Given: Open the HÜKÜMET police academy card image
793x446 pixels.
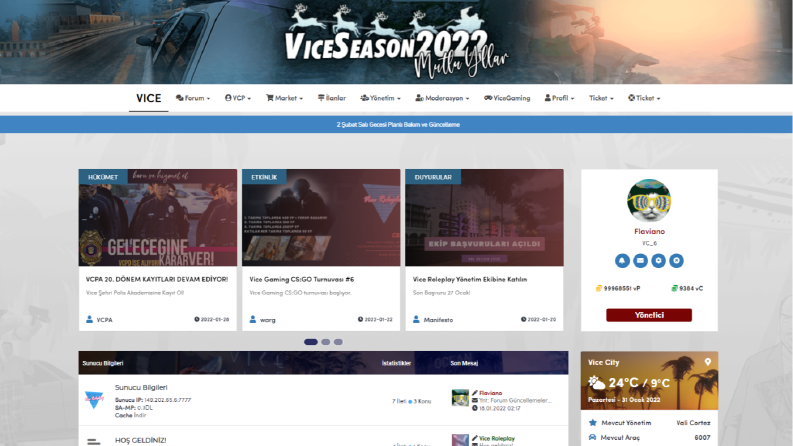Looking at the screenshot, I should click(x=158, y=217).
